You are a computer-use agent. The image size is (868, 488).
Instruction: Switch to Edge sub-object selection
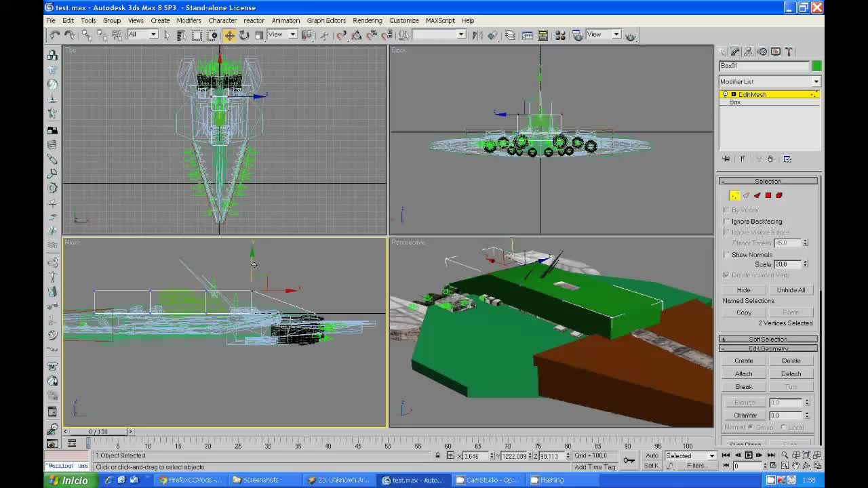(x=746, y=195)
